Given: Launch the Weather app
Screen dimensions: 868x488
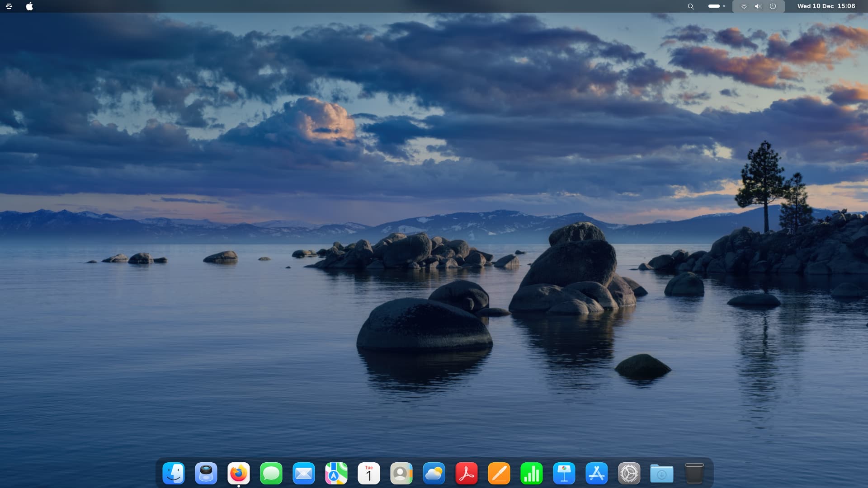Looking at the screenshot, I should pos(434,474).
